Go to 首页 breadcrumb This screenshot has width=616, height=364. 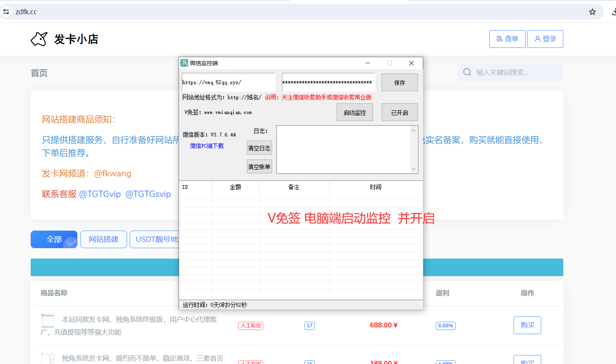click(39, 73)
